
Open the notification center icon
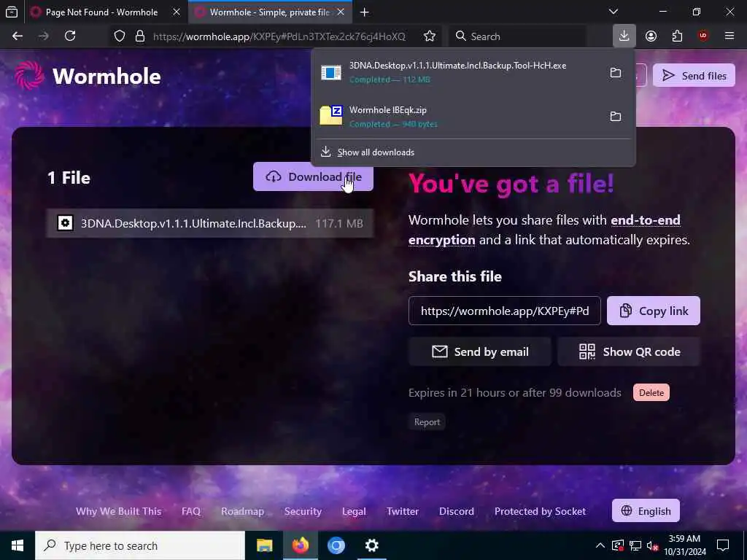723,545
